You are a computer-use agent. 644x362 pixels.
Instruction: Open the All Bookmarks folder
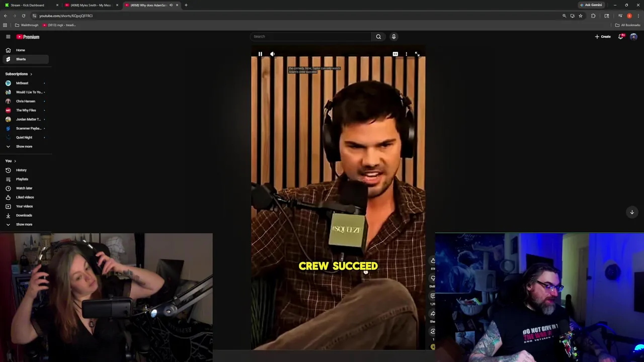click(628, 25)
